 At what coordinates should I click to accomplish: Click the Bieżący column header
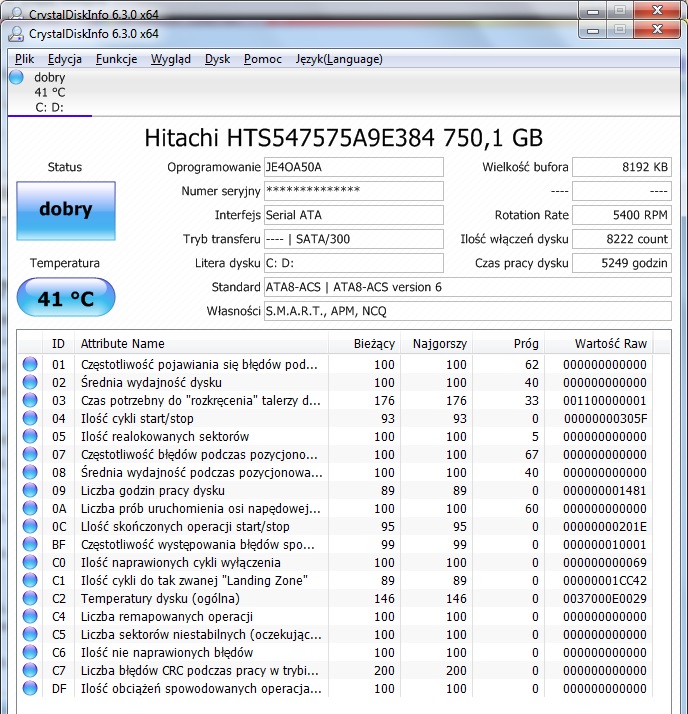364,343
